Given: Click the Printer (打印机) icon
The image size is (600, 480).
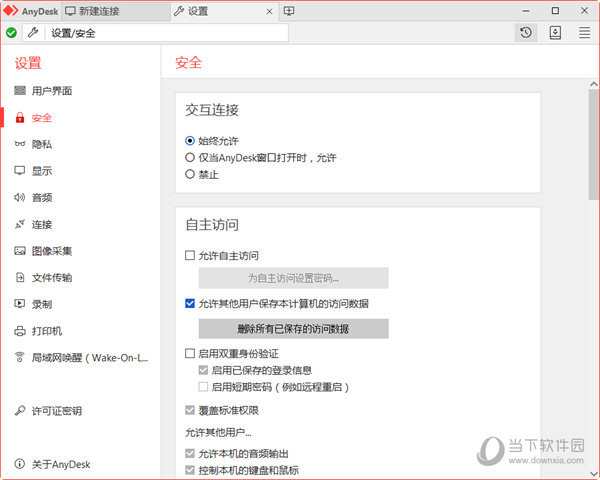Looking at the screenshot, I should pos(20,331).
